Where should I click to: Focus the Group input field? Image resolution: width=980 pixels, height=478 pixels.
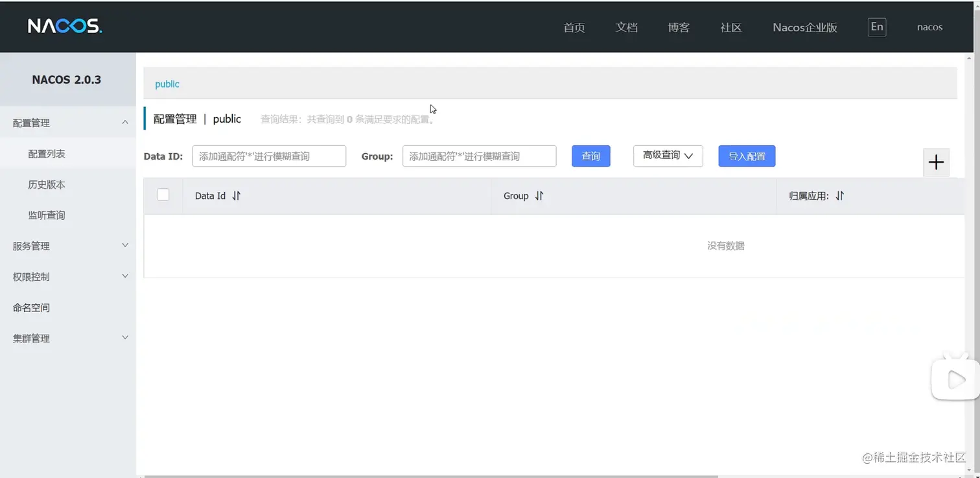point(479,156)
